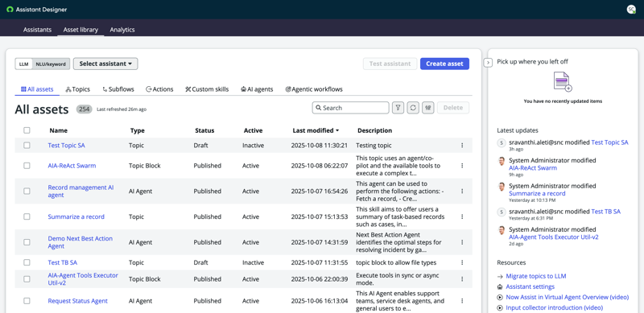Click the Assistant Designer logo icon
The height and width of the screenshot is (313, 644).
point(10,10)
